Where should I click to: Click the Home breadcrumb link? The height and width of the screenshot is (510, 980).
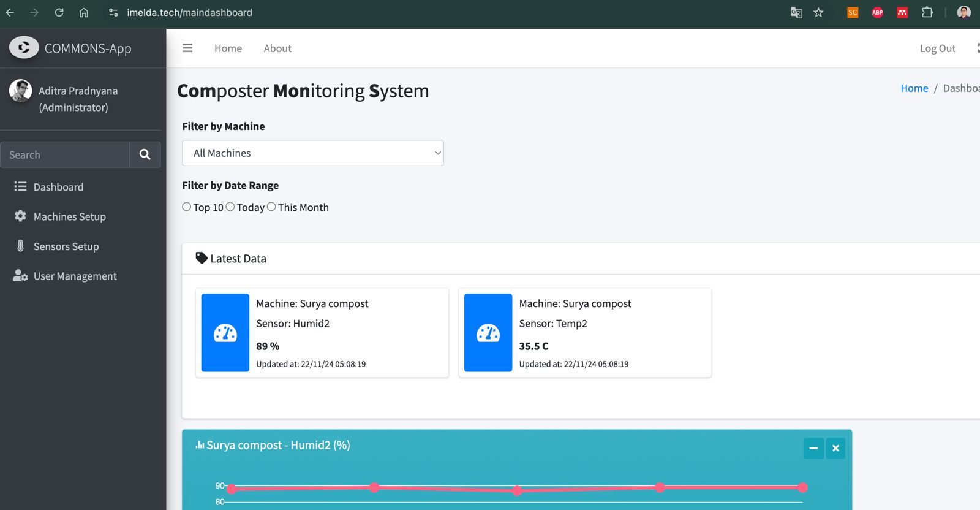(x=914, y=88)
